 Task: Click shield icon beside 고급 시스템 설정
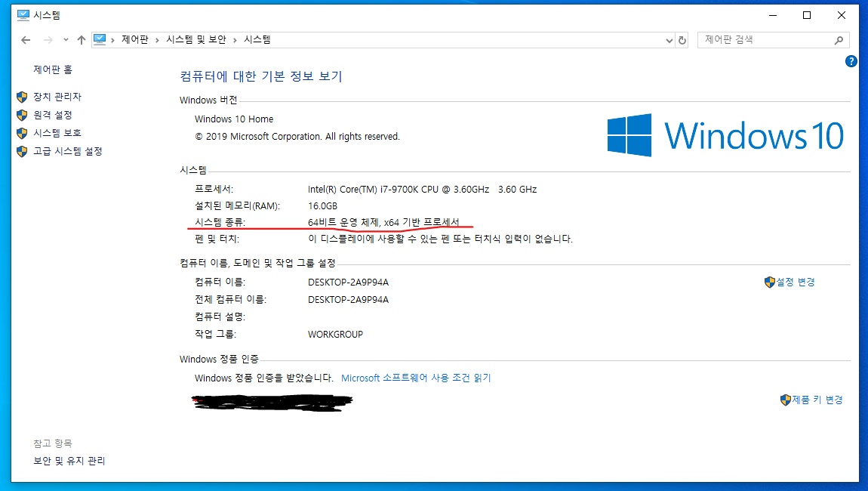[22, 152]
